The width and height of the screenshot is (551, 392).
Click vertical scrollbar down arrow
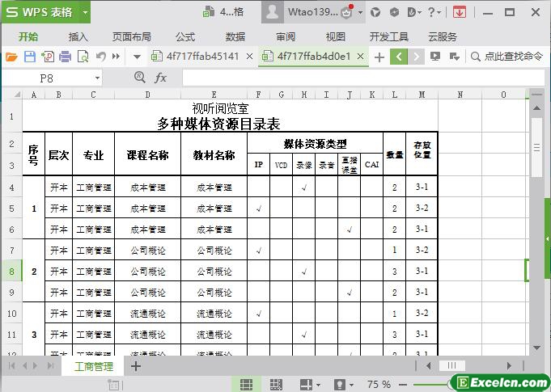click(536, 348)
